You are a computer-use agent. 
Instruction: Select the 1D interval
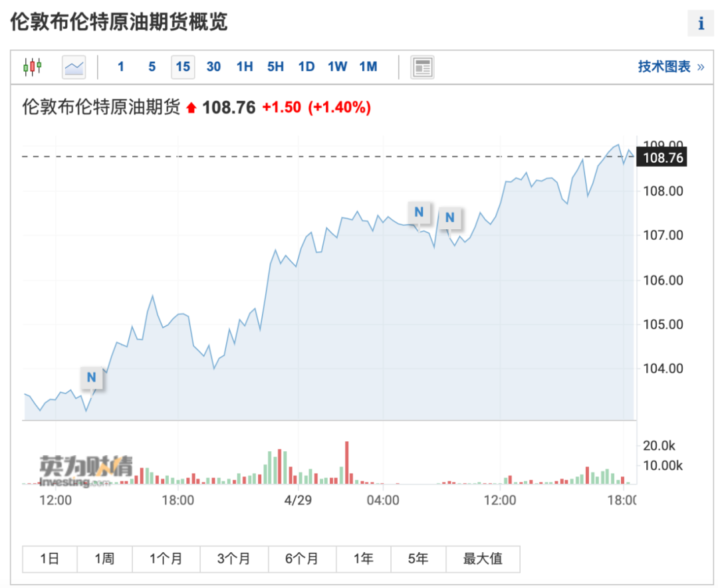click(306, 67)
